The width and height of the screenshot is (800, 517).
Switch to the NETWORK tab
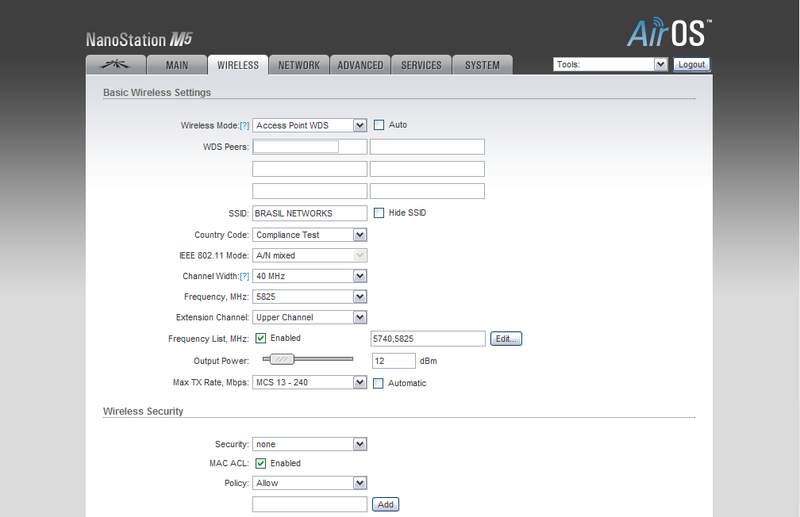[x=299, y=65]
